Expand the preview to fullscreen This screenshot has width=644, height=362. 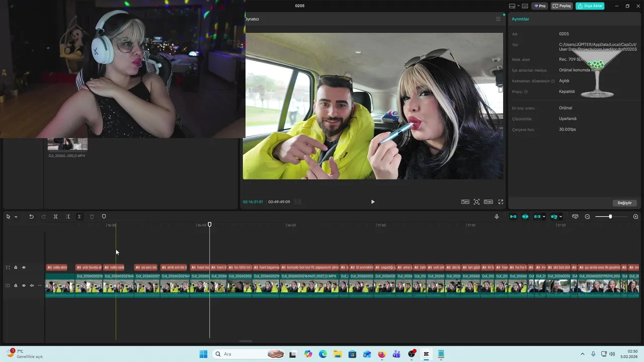[x=501, y=202]
